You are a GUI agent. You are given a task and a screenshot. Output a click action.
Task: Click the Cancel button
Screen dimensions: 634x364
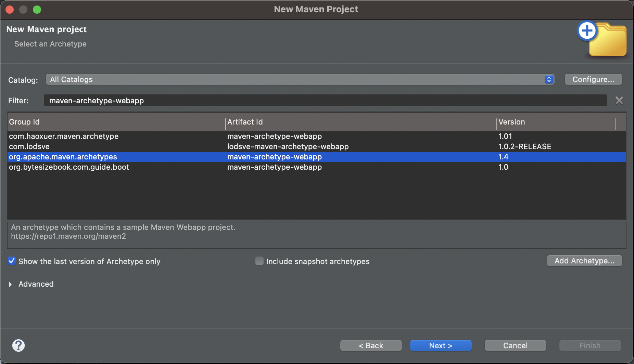tap(515, 346)
